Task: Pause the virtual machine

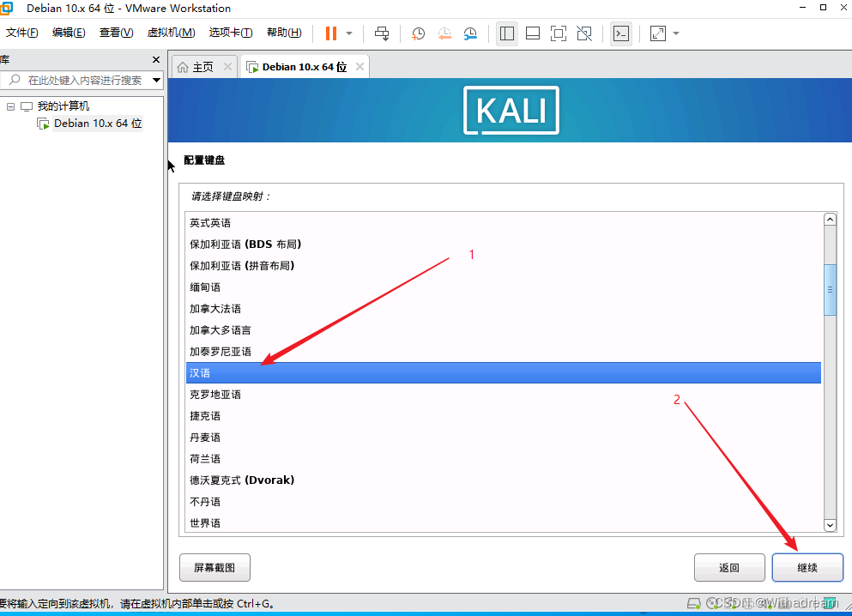Action: (x=331, y=33)
